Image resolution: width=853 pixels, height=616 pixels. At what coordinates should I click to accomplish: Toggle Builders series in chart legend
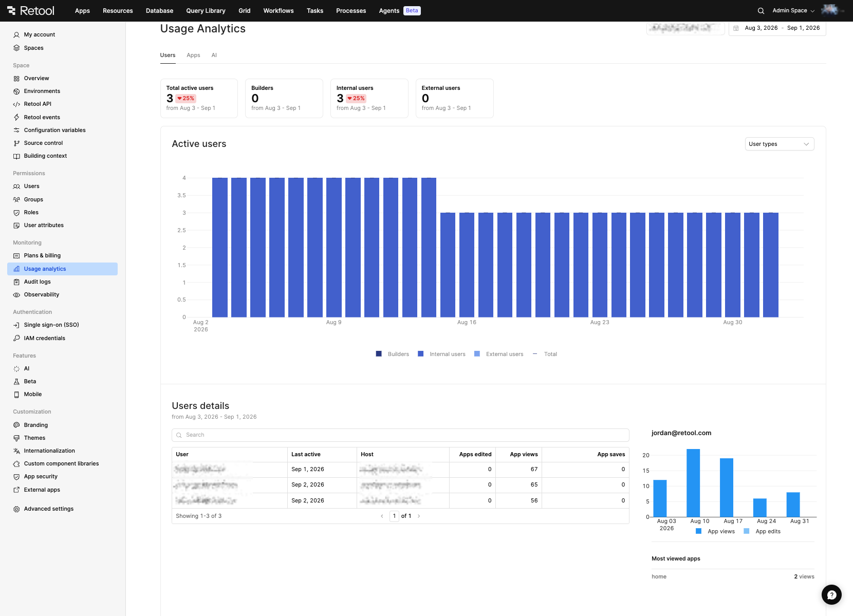(393, 354)
